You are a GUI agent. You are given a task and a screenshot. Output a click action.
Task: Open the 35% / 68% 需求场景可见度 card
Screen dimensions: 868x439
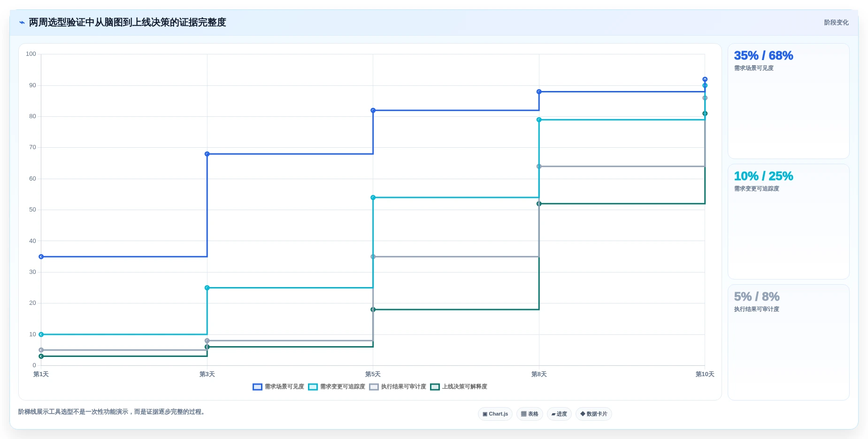click(x=788, y=101)
